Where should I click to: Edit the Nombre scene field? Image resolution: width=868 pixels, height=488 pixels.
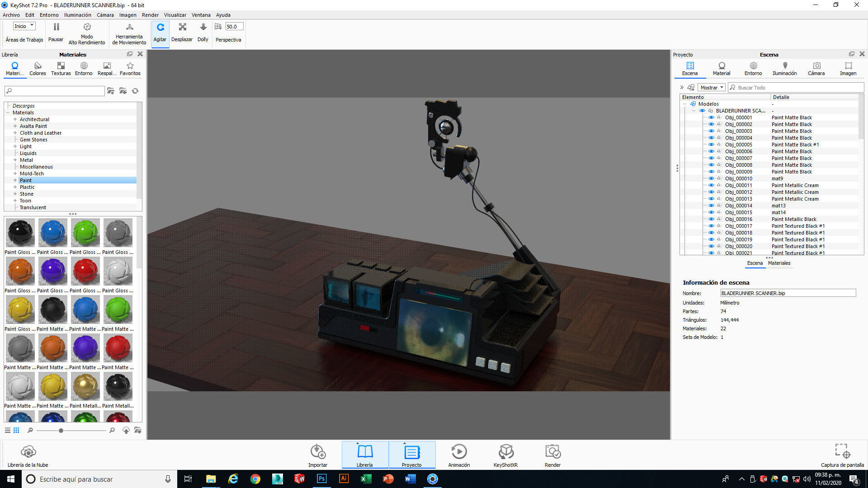pos(788,293)
